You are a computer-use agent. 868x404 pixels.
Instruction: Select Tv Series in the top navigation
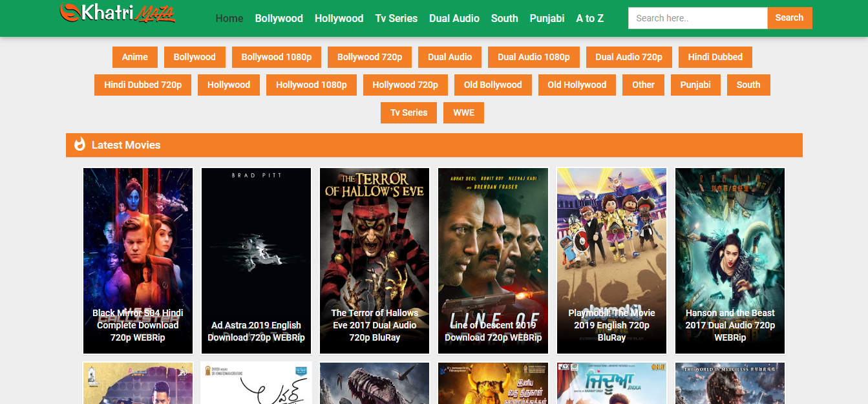click(396, 18)
